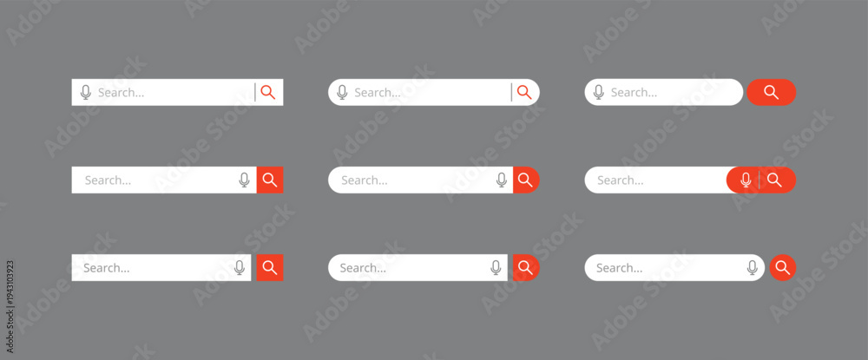
Task: Click detached red search button of bottom-middle bar
Action: [x=526, y=268]
